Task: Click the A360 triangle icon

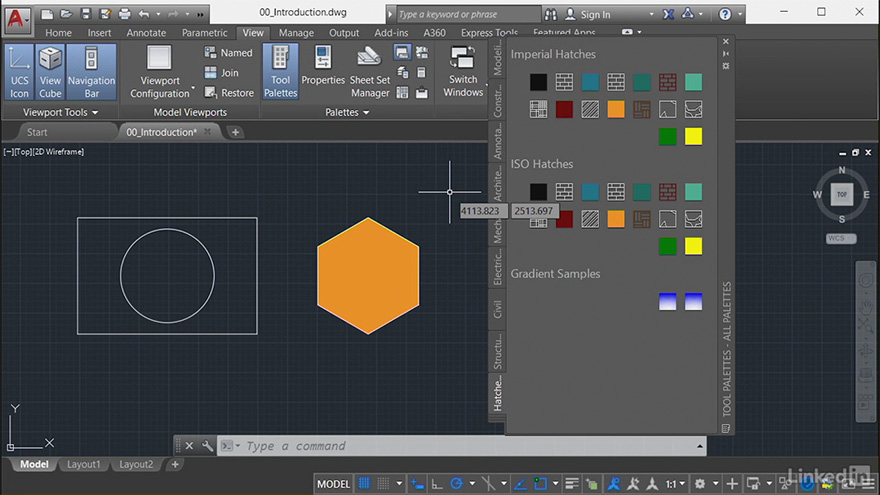Action: tap(688, 13)
